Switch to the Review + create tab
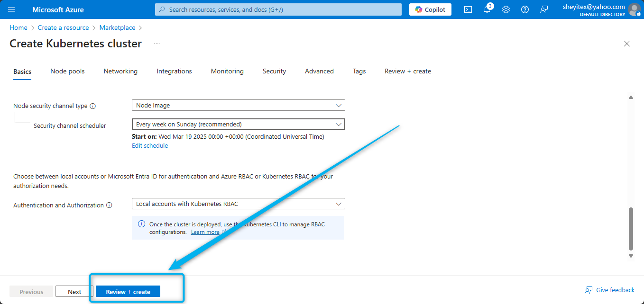 [x=408, y=72]
